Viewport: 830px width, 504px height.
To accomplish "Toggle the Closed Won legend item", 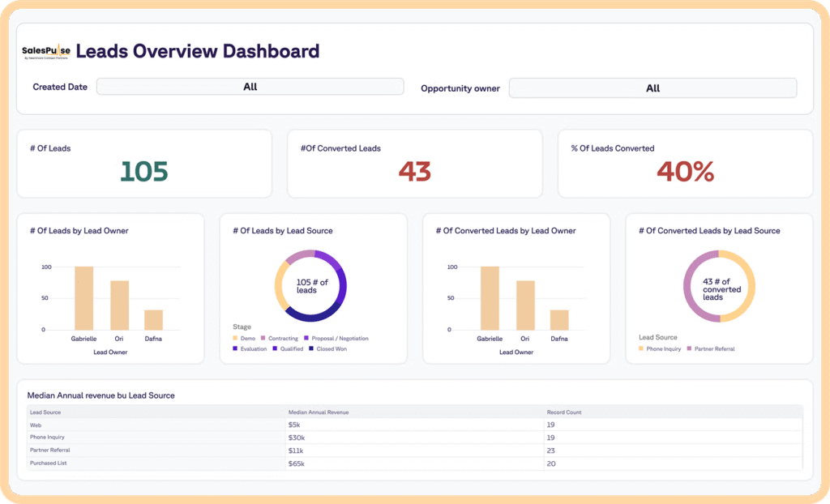I will pyautogui.click(x=331, y=349).
